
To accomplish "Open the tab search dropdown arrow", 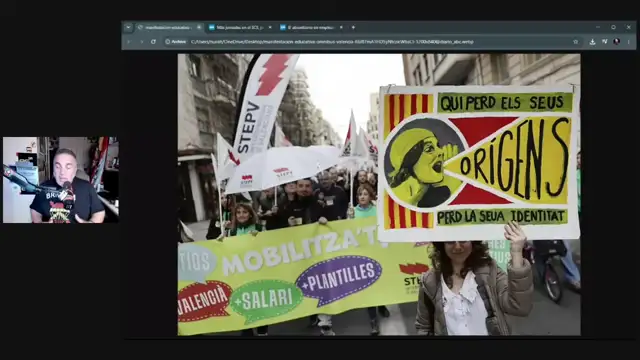I will [x=128, y=27].
